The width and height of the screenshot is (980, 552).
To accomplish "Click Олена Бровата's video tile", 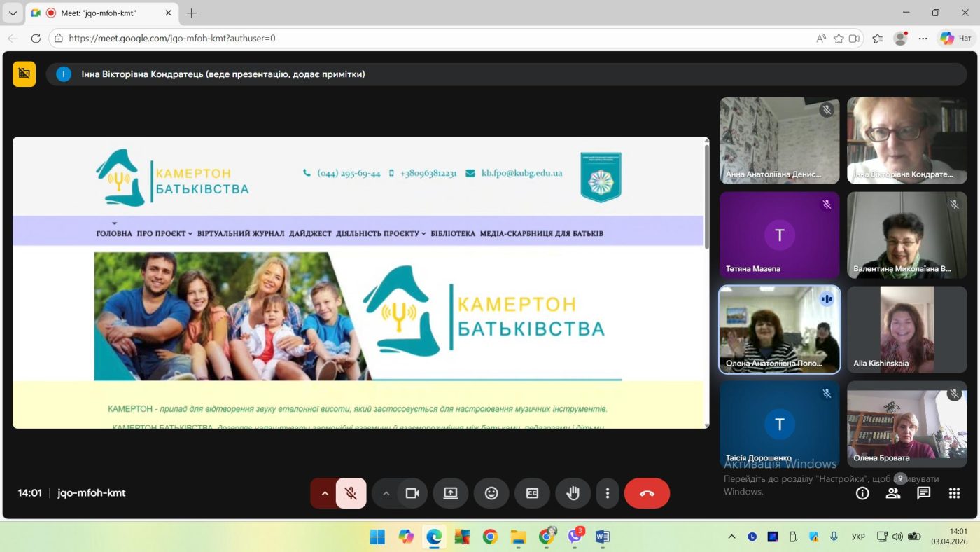I will point(906,424).
